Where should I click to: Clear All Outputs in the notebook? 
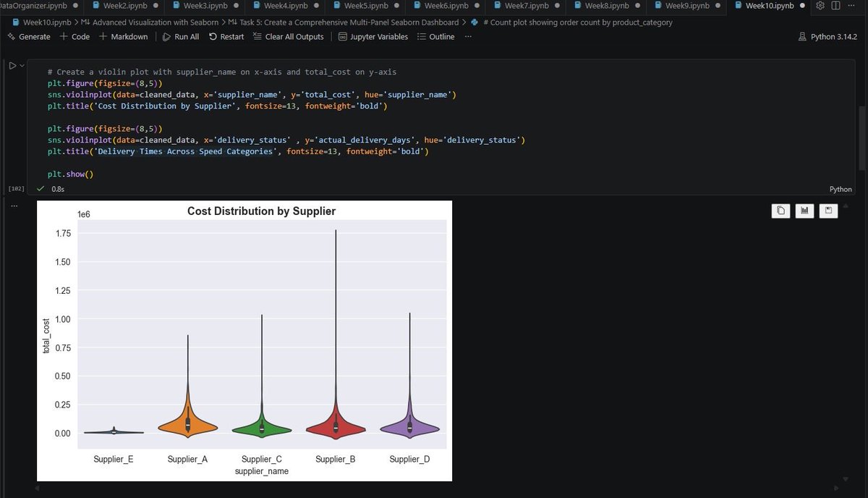288,36
